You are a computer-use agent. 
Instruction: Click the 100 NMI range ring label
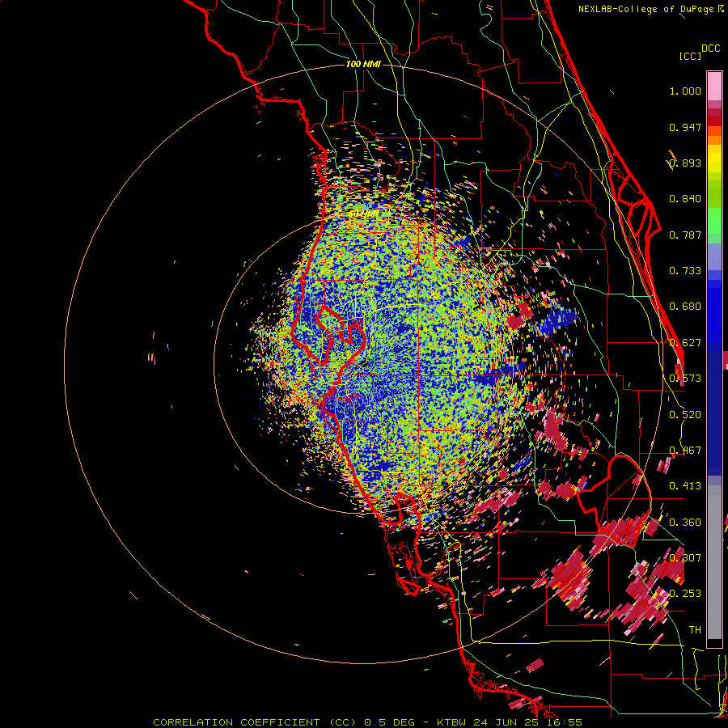click(363, 64)
